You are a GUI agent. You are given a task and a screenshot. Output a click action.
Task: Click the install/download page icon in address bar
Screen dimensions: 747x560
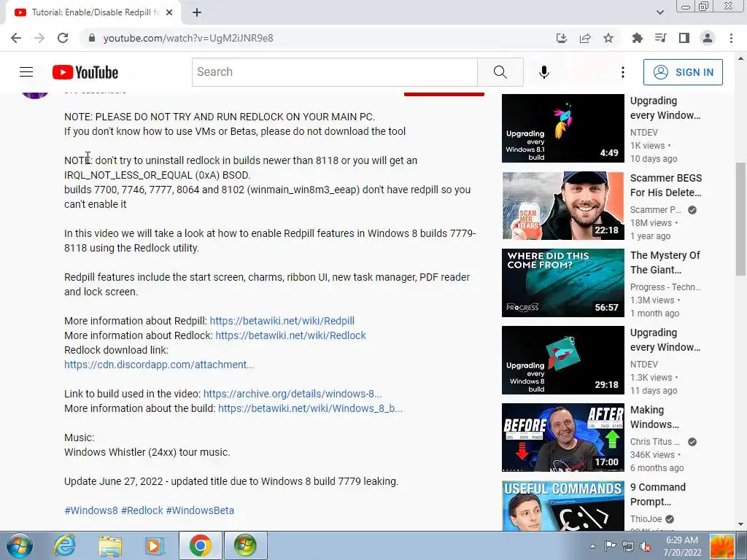(562, 38)
